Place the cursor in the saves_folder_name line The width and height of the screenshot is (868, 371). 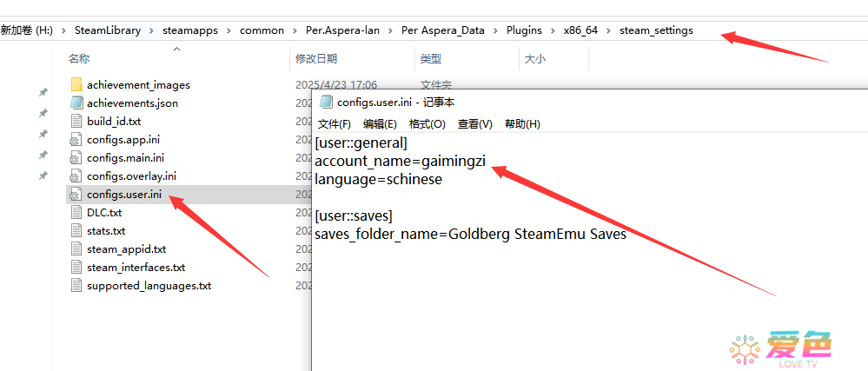pos(471,235)
